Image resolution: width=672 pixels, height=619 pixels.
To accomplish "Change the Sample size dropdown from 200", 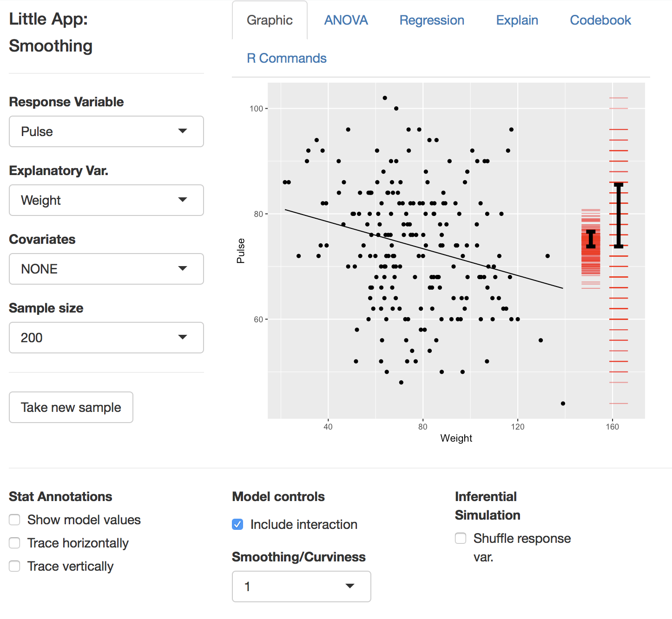I will coord(106,338).
